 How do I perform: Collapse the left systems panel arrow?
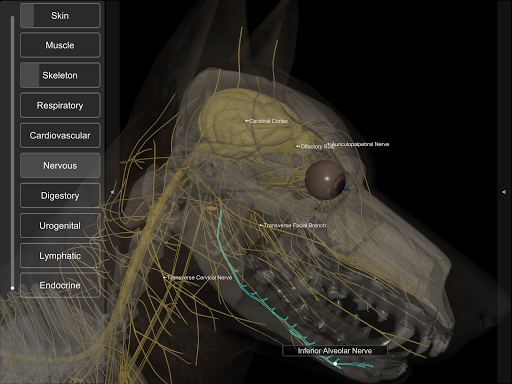pyautogui.click(x=113, y=192)
